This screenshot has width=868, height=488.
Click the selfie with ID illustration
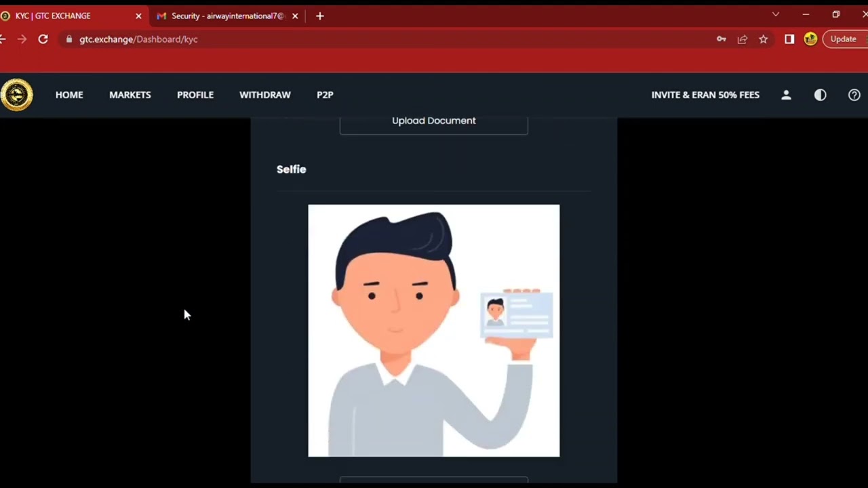click(434, 331)
